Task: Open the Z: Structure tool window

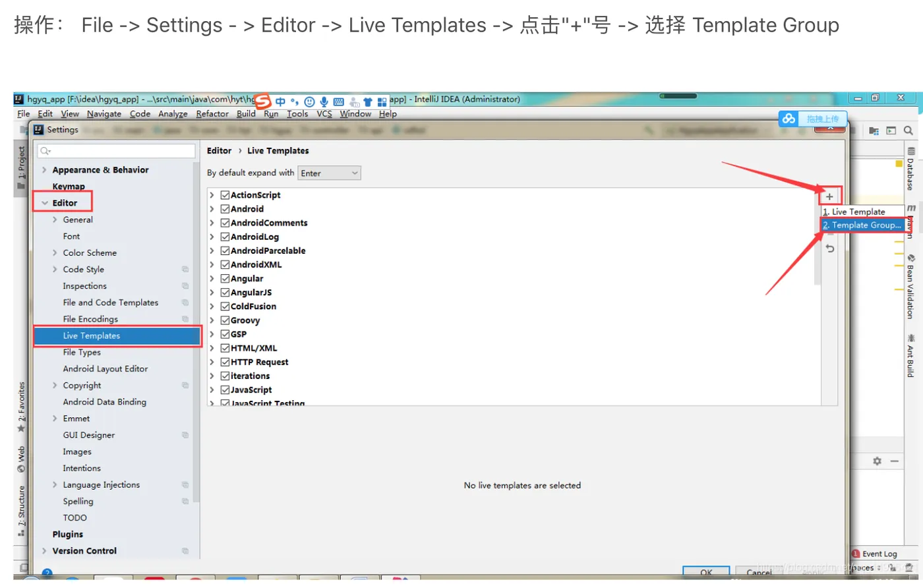Action: (21, 511)
